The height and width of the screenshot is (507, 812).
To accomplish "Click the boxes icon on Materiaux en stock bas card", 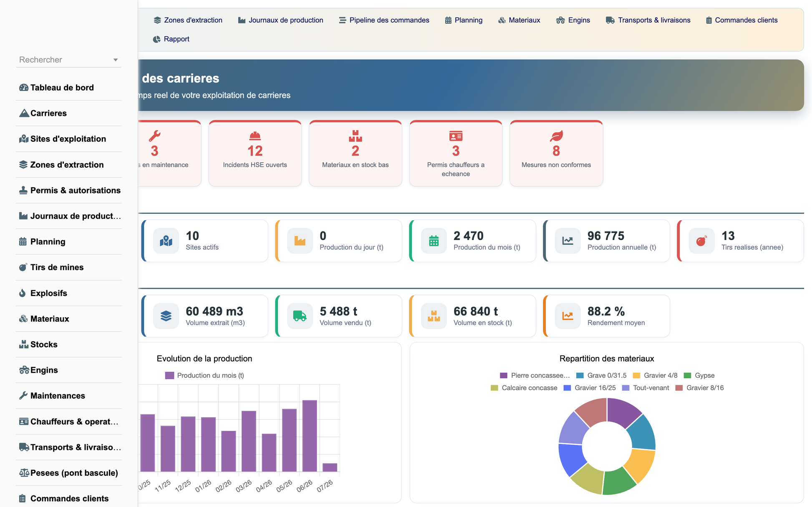I will click(x=356, y=136).
